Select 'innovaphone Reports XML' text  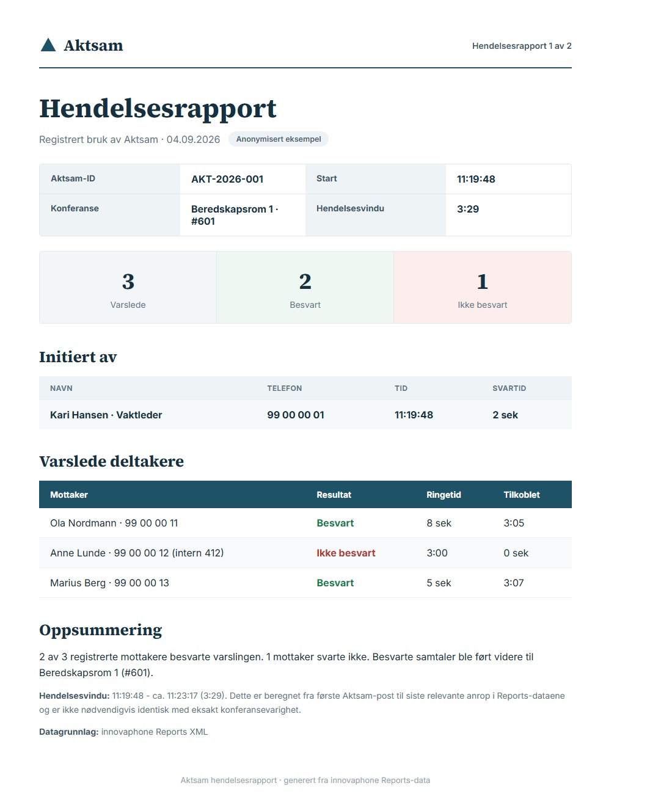click(x=155, y=732)
